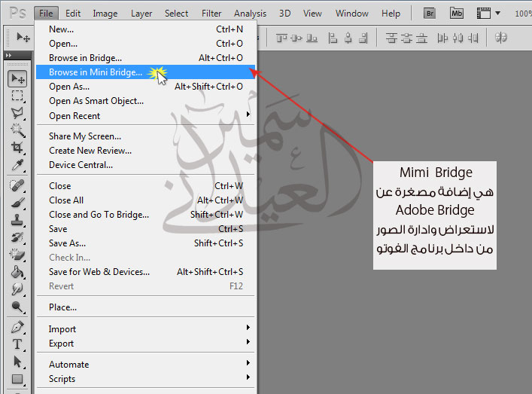
Task: Open the Window menu
Action: tap(352, 14)
